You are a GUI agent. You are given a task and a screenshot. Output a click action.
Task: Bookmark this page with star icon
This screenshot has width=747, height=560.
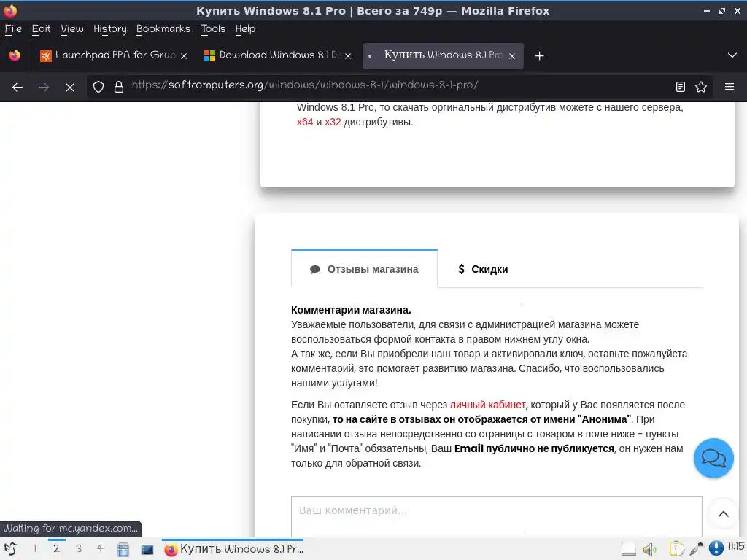701,87
